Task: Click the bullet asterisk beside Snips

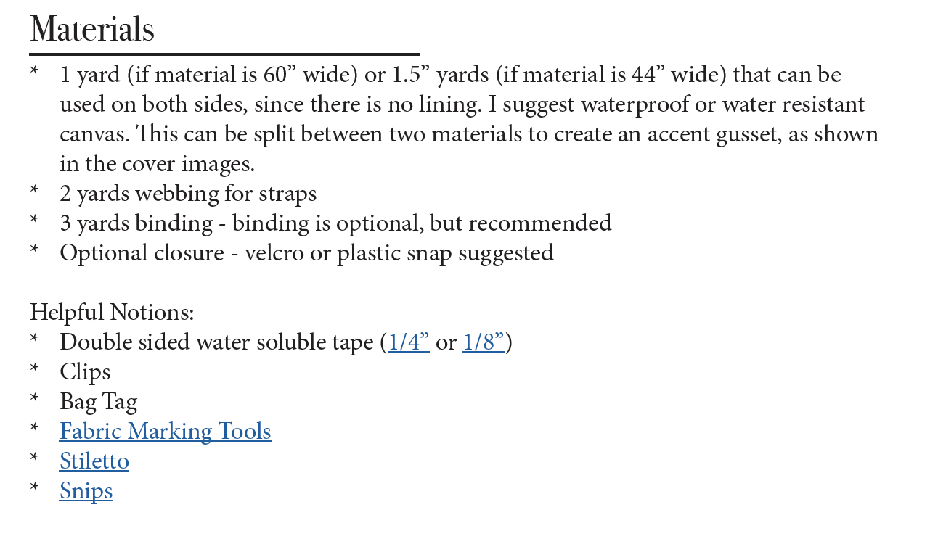Action: 34,488
